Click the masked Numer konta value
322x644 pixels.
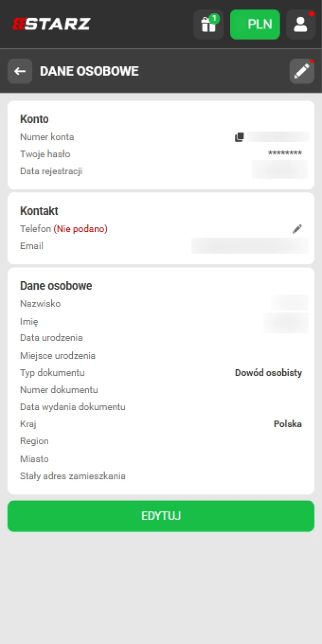(280, 137)
